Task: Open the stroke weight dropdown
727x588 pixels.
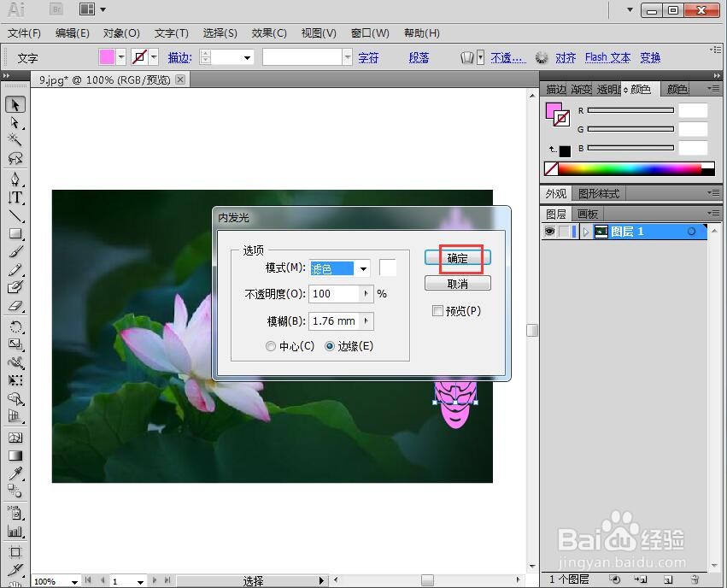Action: point(248,57)
